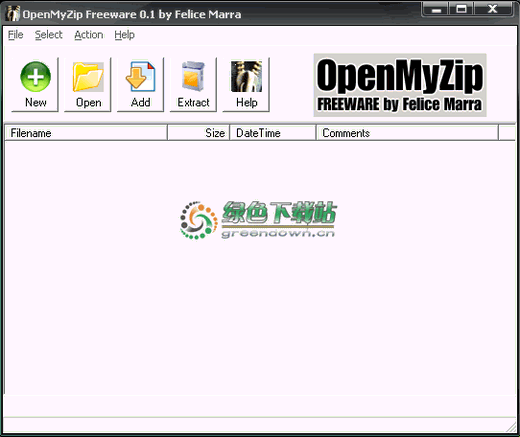The width and height of the screenshot is (520, 437).
Task: Click the Comments column header
Action: click(407, 133)
